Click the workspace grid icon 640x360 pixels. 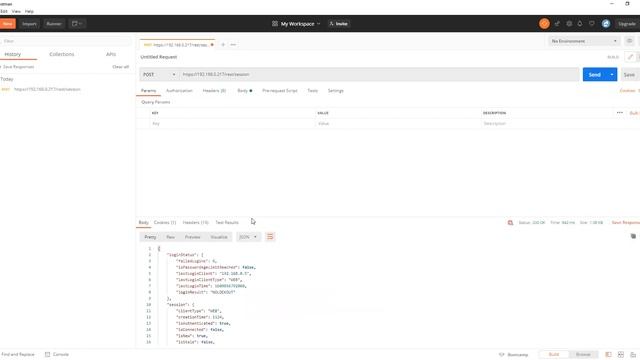tap(275, 24)
